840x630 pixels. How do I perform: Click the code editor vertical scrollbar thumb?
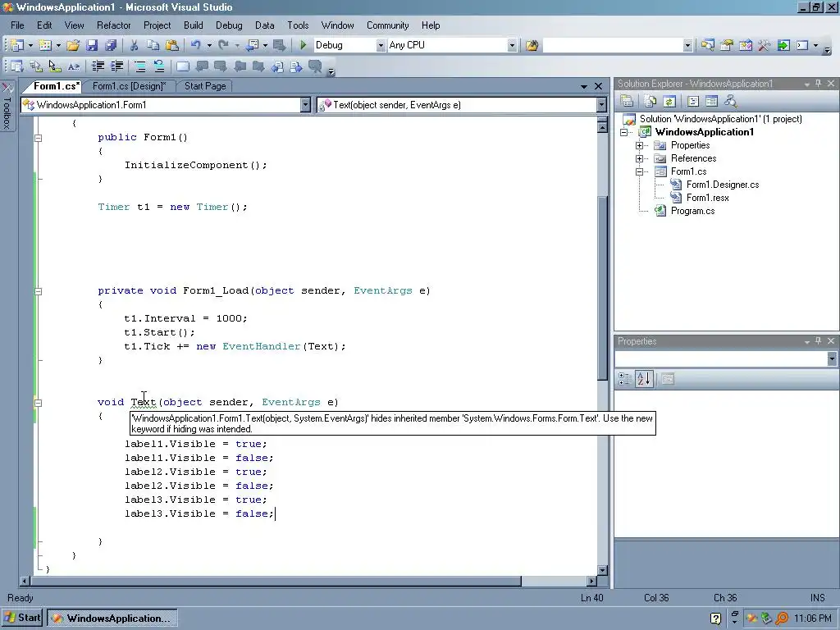tap(602, 288)
